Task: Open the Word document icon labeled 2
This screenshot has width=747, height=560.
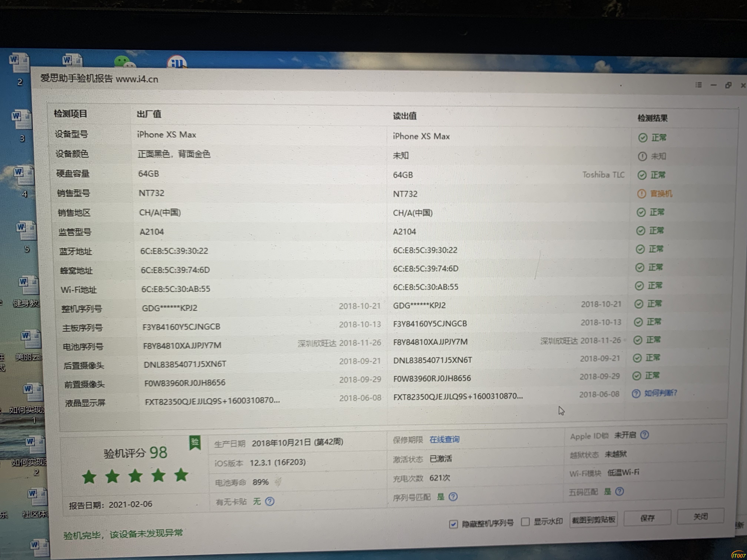Action: pyautogui.click(x=20, y=63)
